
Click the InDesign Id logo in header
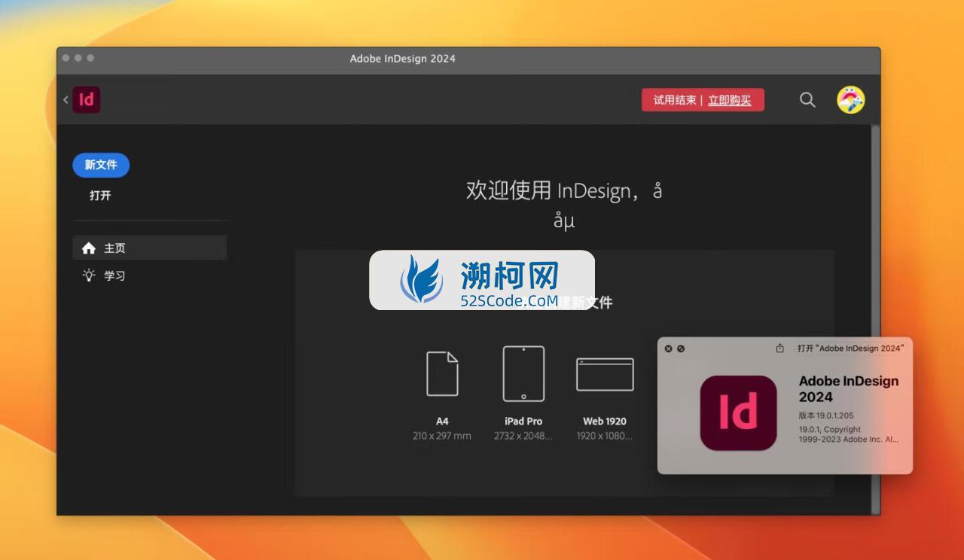87,99
